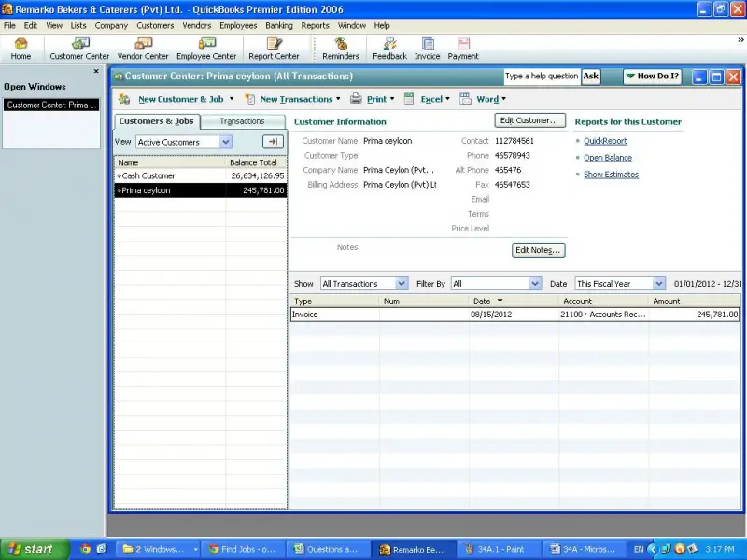
Task: Switch to the Find Jobs Chrome taskbar item
Action: (242, 550)
